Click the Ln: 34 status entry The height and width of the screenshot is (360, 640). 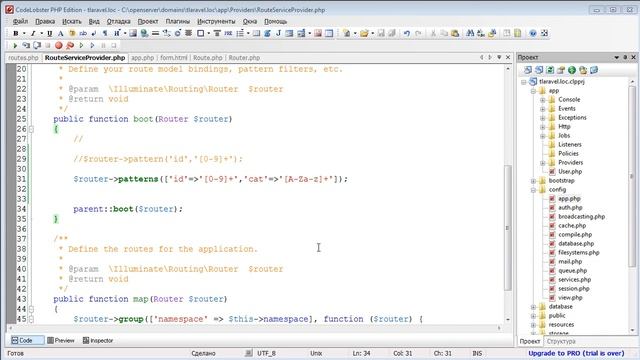tap(361, 353)
